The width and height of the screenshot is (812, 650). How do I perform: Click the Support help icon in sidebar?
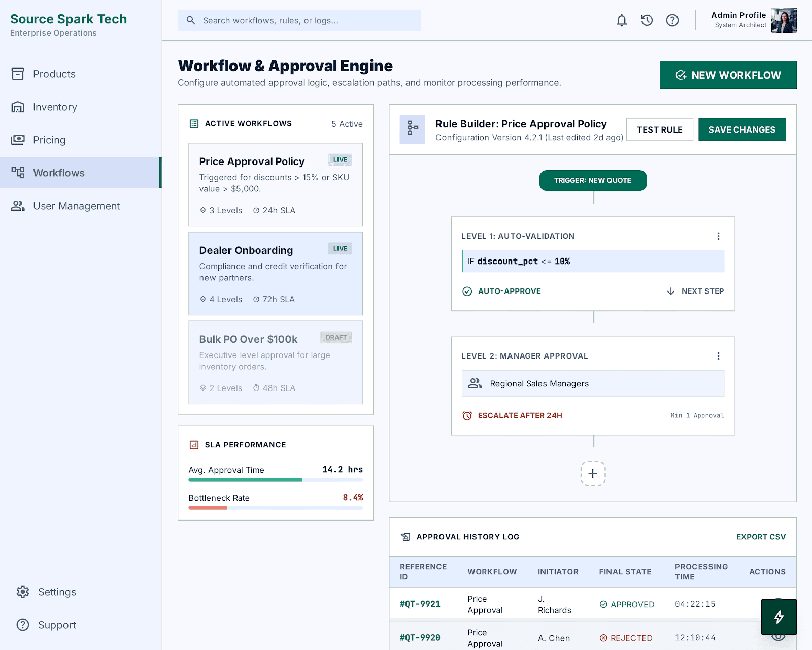click(x=23, y=625)
